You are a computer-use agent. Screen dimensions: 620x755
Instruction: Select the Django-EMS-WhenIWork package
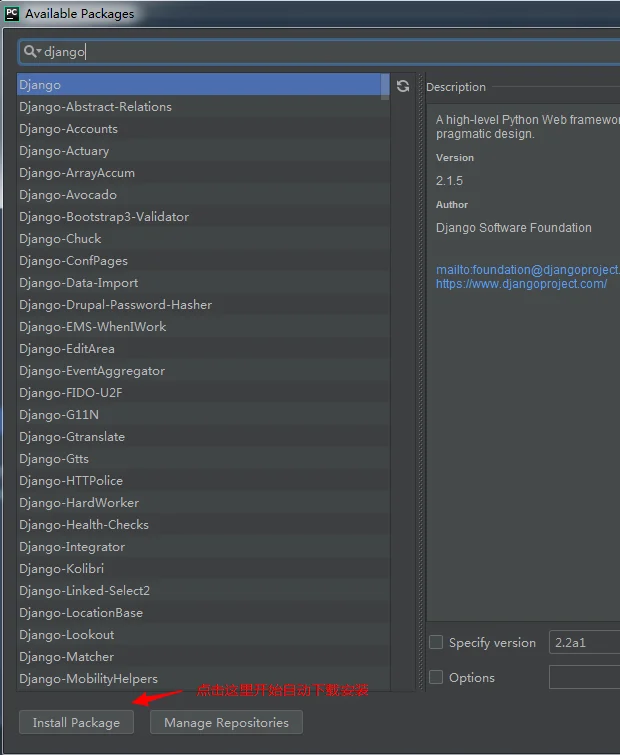(x=204, y=326)
